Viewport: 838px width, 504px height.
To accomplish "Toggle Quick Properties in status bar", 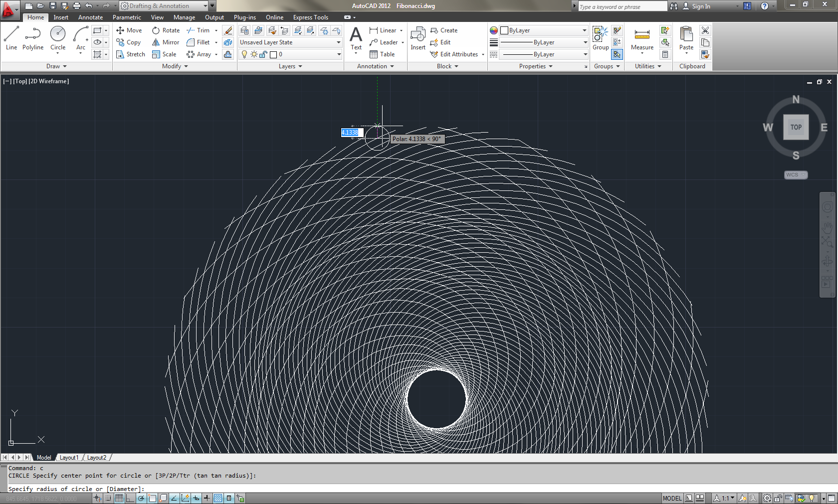I will click(229, 498).
